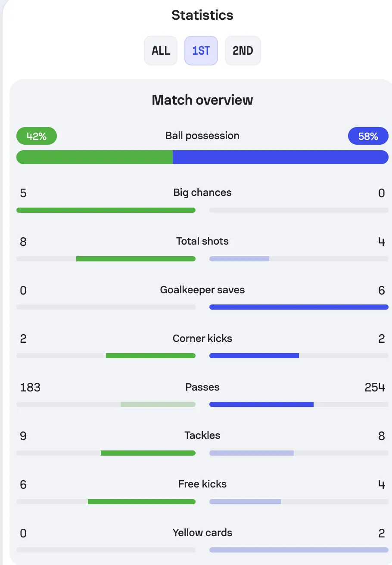Select the Goalkeeper saves label
The width and height of the screenshot is (392, 565).
pos(202,290)
